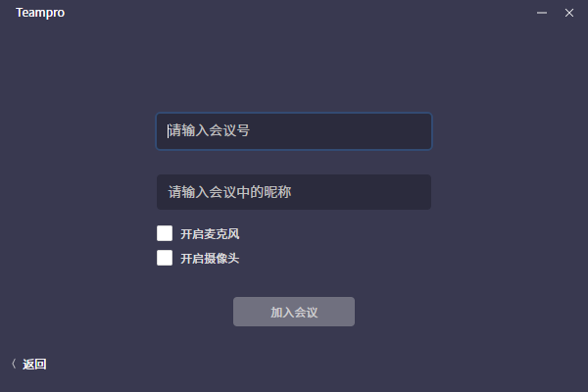Image resolution: width=588 pixels, height=392 pixels.
Task: Enable the 开启麦克风 microphone checkbox
Action: 165,233
